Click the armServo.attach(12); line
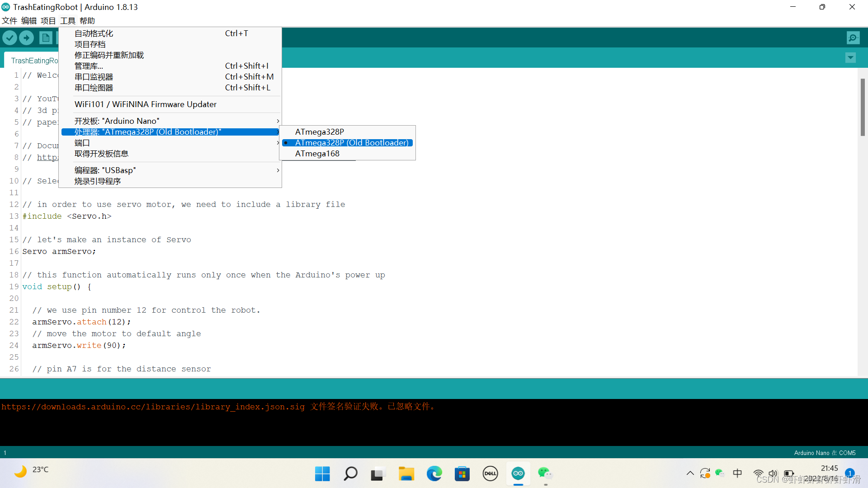 pos(81,322)
